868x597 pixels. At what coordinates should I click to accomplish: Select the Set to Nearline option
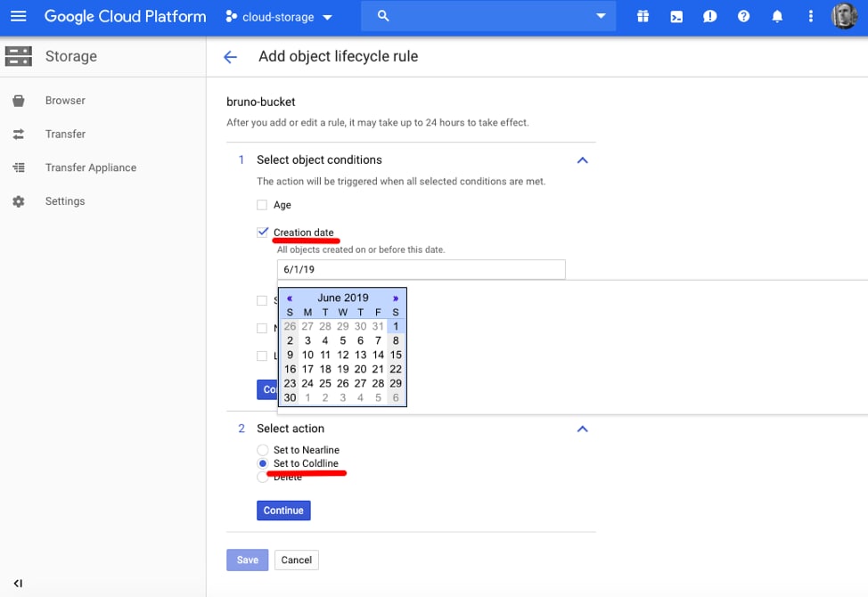point(262,450)
